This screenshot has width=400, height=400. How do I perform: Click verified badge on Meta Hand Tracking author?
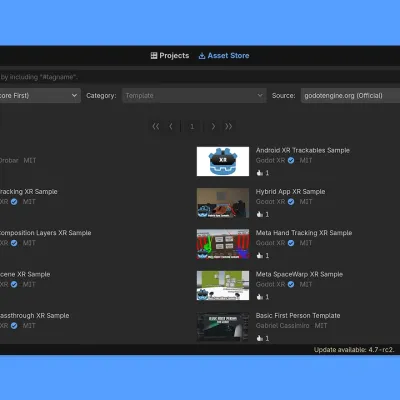point(291,243)
